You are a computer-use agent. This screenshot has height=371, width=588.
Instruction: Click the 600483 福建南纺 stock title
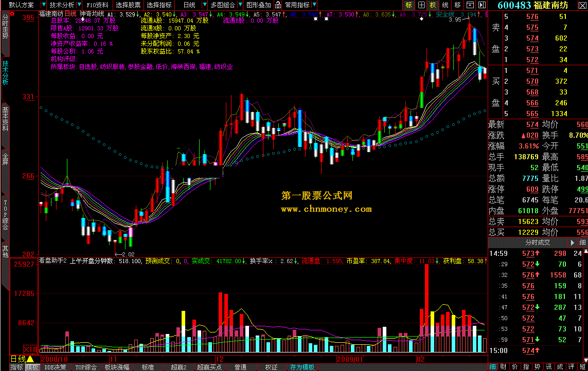point(533,5)
